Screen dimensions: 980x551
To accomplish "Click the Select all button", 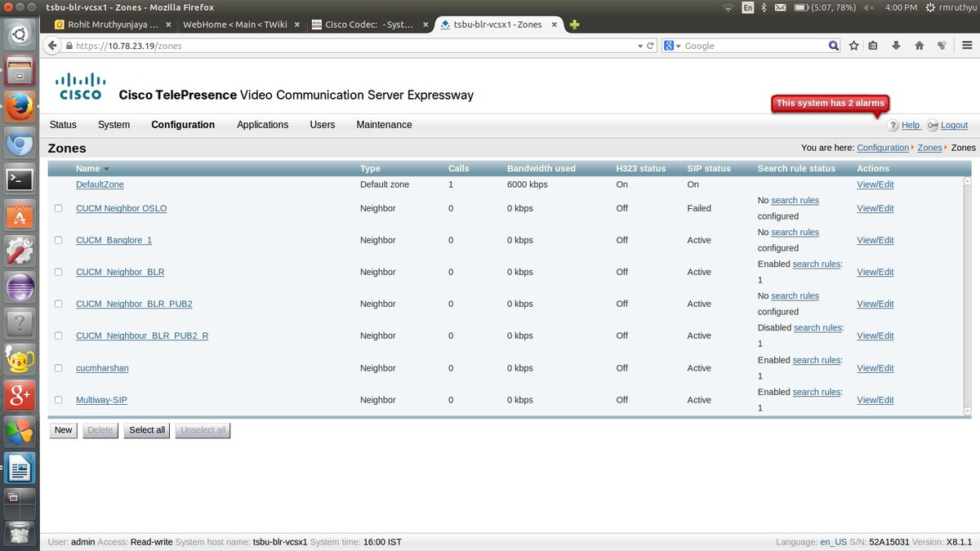I will tap(147, 430).
